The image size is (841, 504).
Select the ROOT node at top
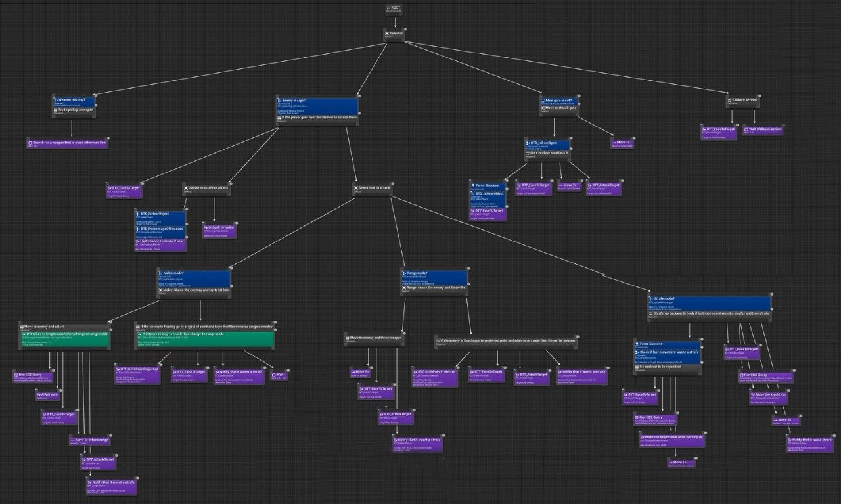pyautogui.click(x=395, y=10)
